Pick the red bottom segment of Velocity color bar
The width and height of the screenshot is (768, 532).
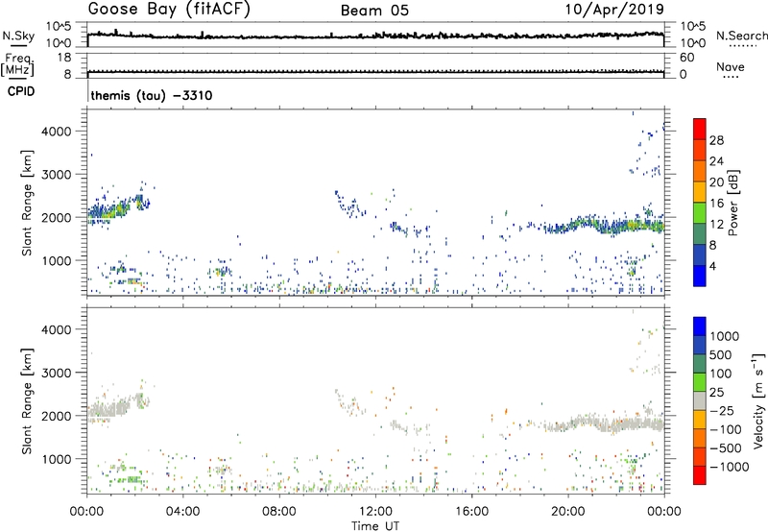(x=700, y=475)
